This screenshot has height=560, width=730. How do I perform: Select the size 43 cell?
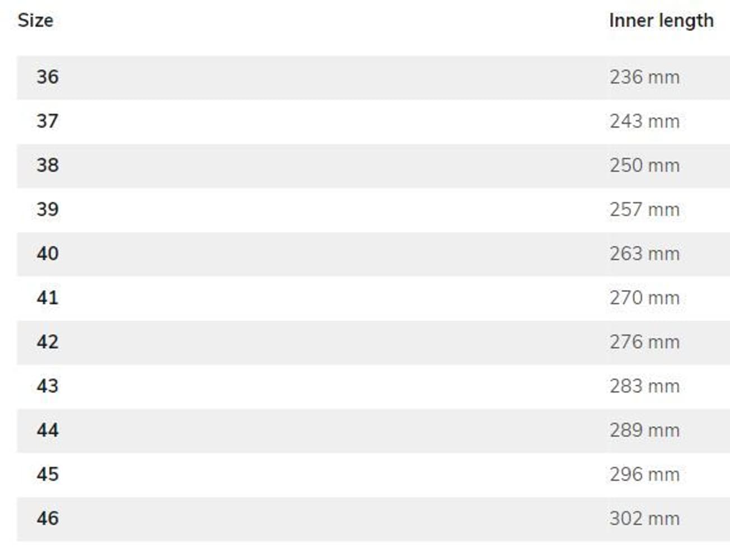[x=48, y=386]
